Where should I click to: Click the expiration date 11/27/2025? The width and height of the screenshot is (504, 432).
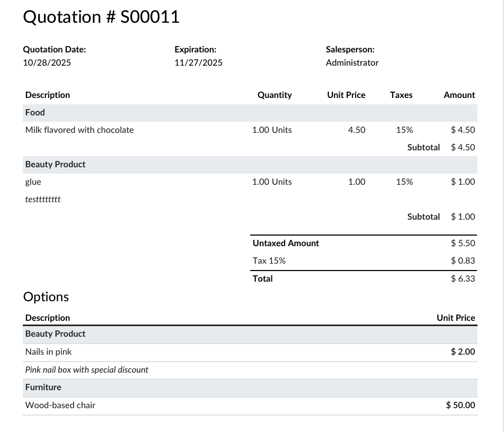(198, 62)
